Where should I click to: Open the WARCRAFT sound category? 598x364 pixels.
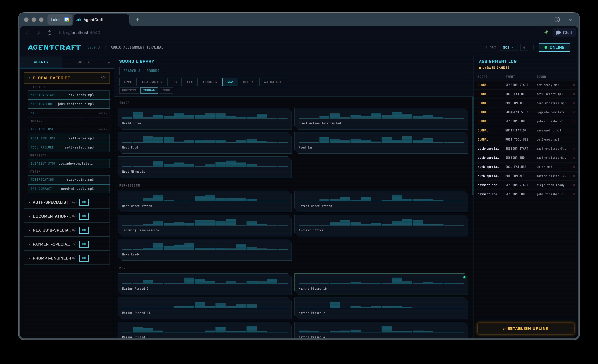click(273, 82)
